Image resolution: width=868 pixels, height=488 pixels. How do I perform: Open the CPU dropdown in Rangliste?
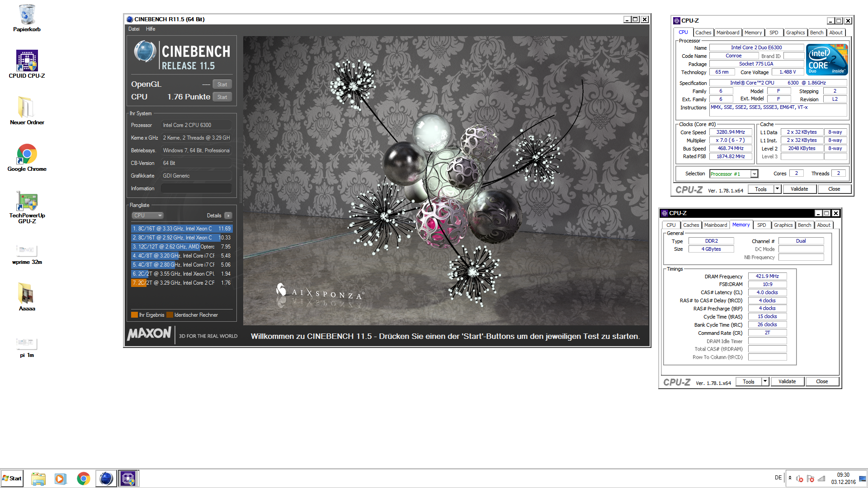(148, 216)
